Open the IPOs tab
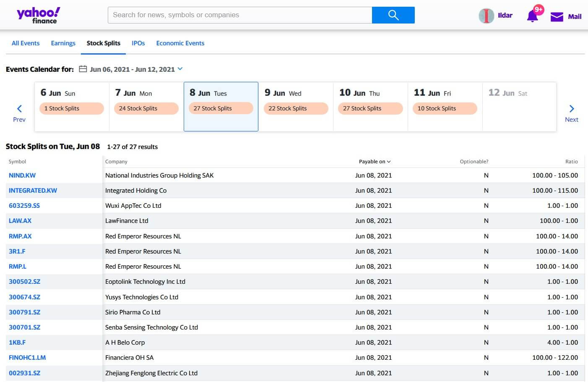The width and height of the screenshot is (588, 382). point(138,43)
